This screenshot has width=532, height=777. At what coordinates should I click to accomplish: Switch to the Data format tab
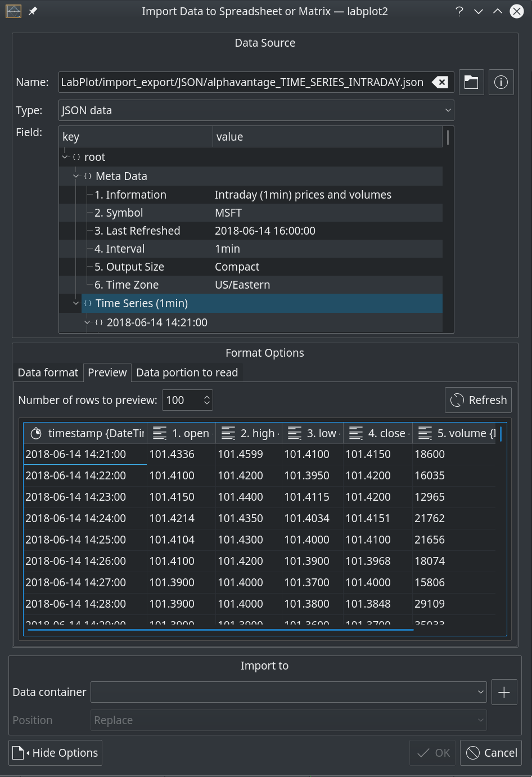[48, 372]
